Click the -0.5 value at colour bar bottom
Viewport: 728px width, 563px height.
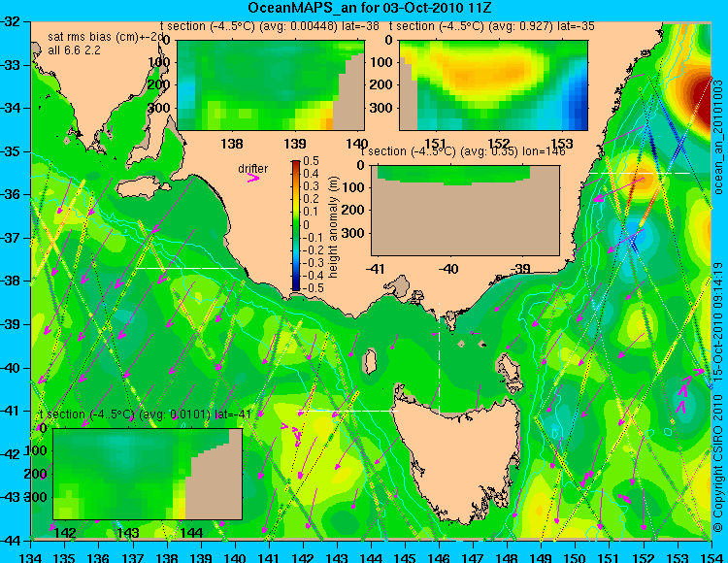pos(313,288)
